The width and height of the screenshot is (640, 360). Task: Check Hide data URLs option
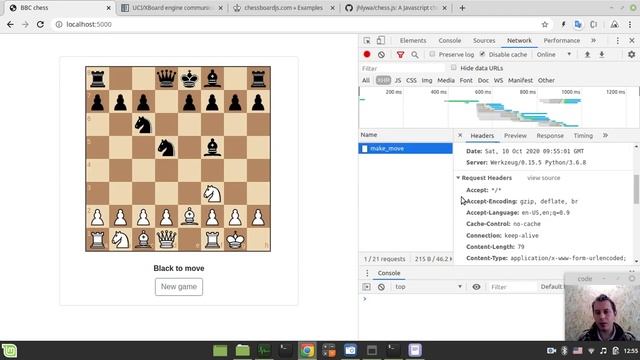[x=453, y=68]
